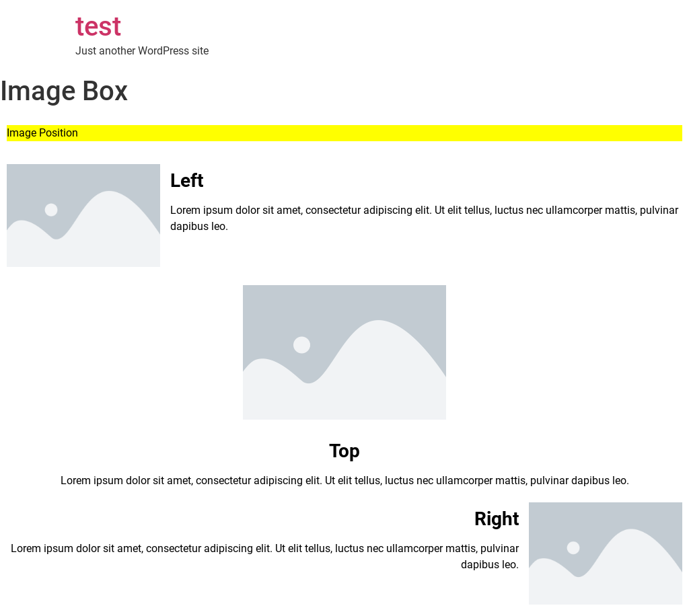Click the empty yellow highlighted bar area
The image size is (689, 616).
pos(377,133)
